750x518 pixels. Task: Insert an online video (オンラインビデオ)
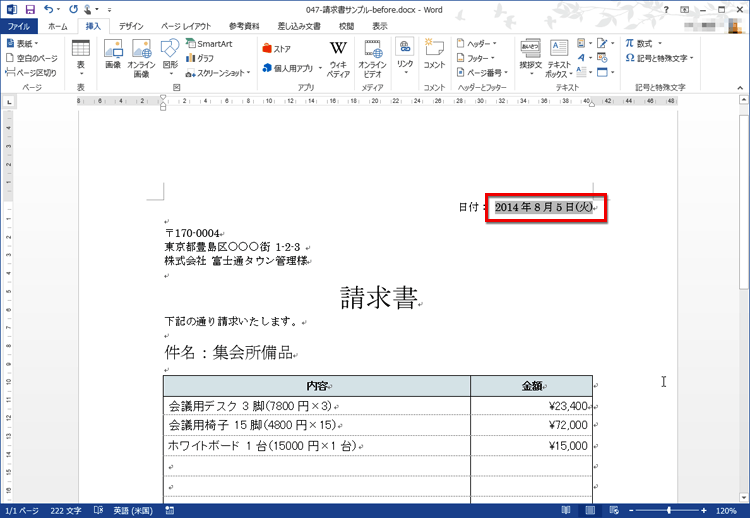pyautogui.click(x=372, y=59)
